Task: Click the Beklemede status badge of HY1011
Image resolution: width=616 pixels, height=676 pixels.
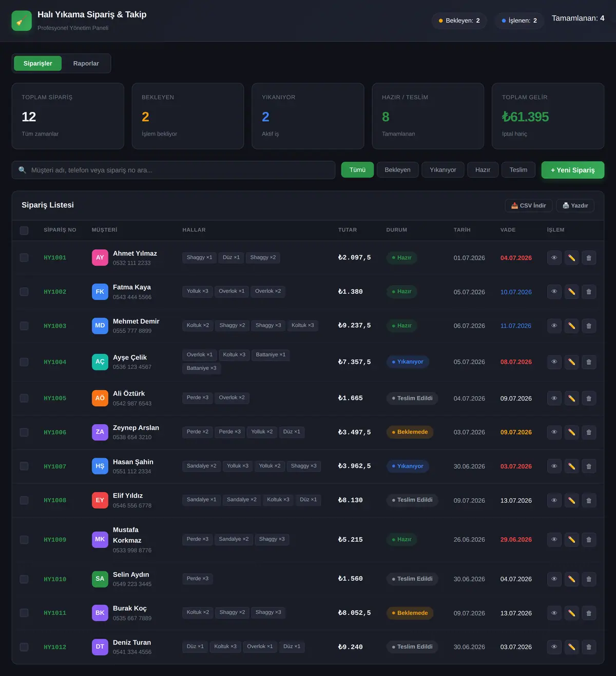Action: pos(410,613)
